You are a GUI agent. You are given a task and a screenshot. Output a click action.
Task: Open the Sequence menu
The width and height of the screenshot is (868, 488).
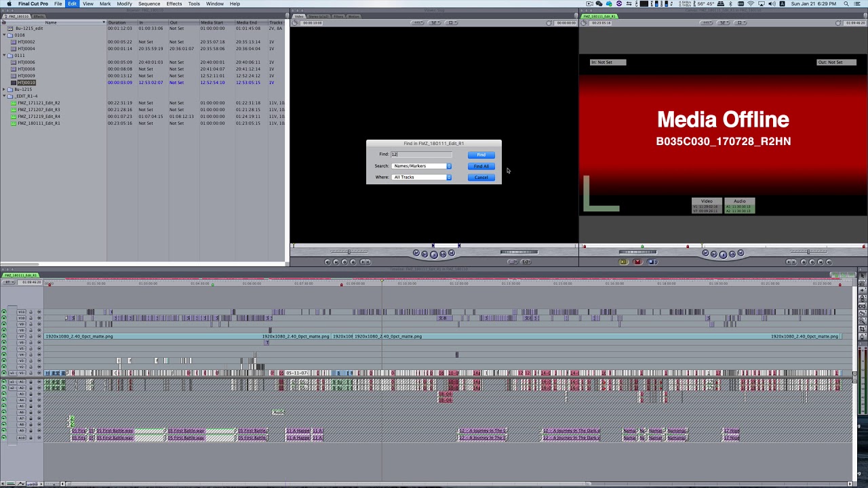[x=149, y=4]
